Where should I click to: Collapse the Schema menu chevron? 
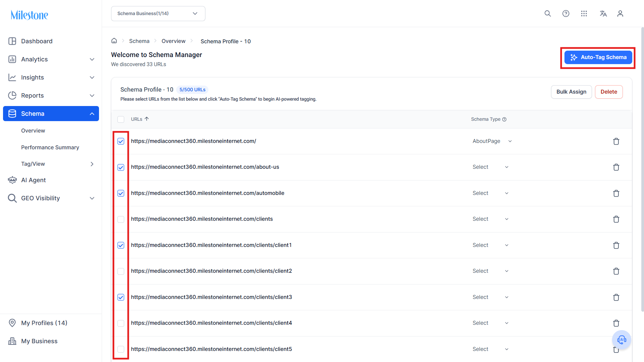[x=92, y=114]
